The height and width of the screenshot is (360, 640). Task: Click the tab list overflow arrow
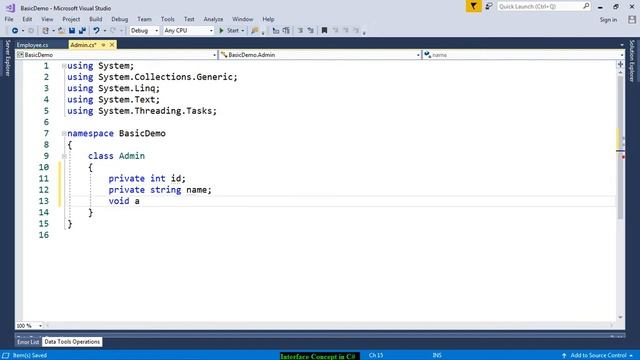(622, 45)
